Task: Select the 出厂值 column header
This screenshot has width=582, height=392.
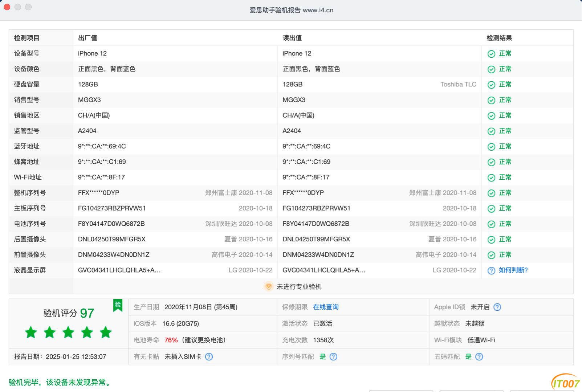Action: [87, 38]
